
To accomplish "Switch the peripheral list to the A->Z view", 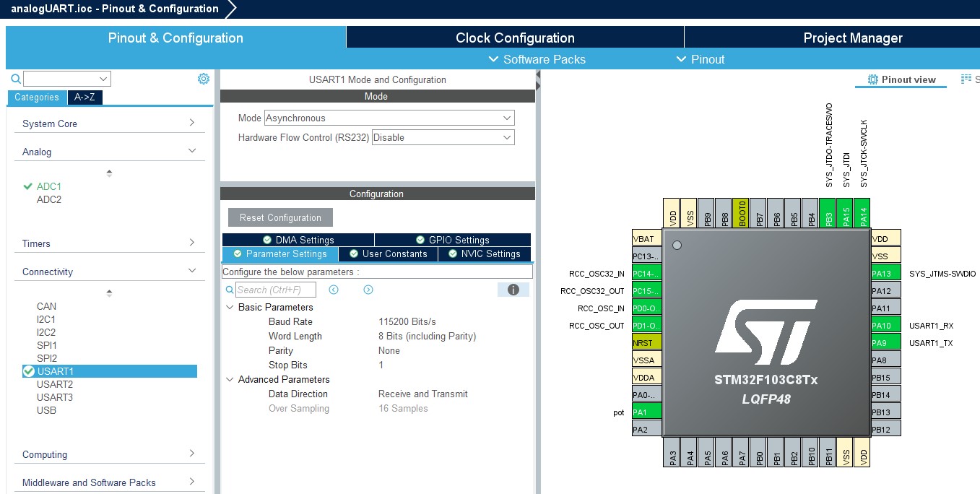I will [x=85, y=97].
